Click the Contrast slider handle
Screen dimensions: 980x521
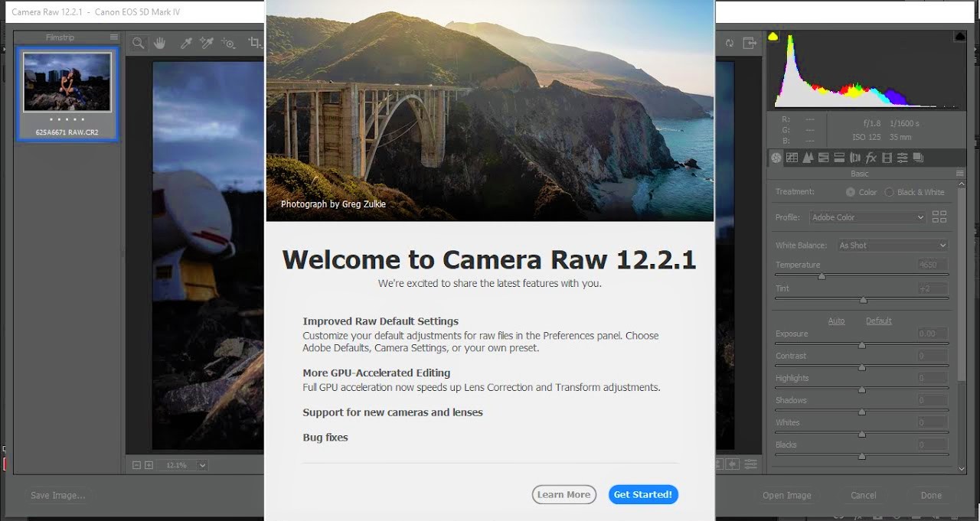(x=861, y=367)
